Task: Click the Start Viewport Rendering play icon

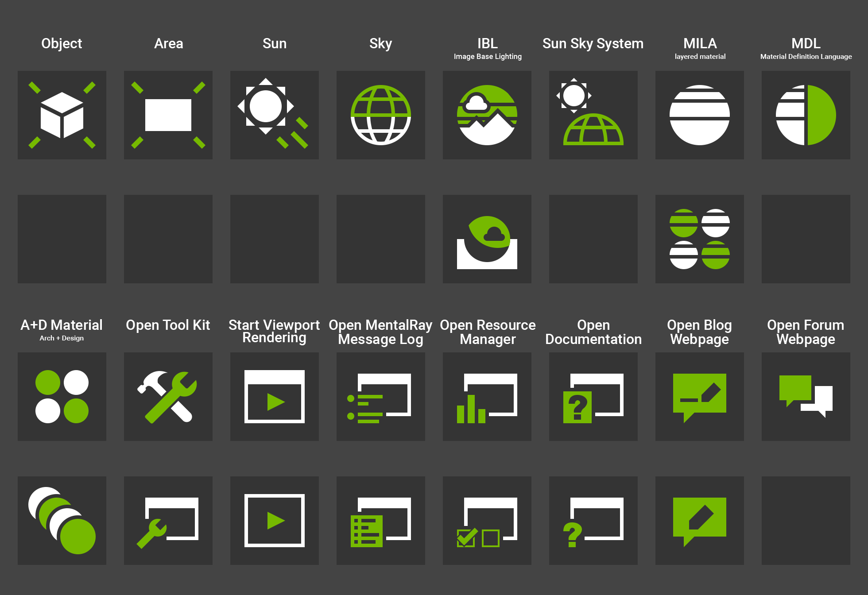Action: coord(275,397)
